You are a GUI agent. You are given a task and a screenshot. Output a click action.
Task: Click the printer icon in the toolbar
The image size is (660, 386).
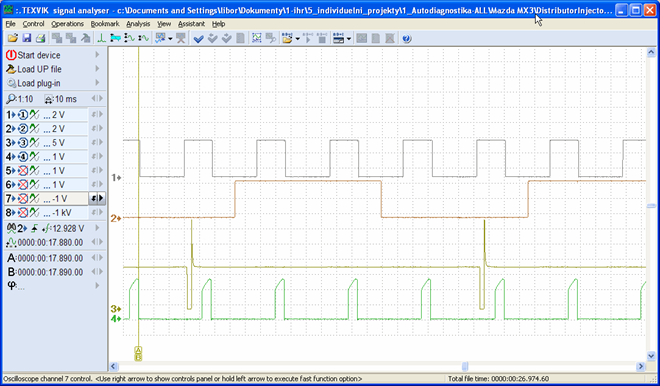click(x=40, y=38)
